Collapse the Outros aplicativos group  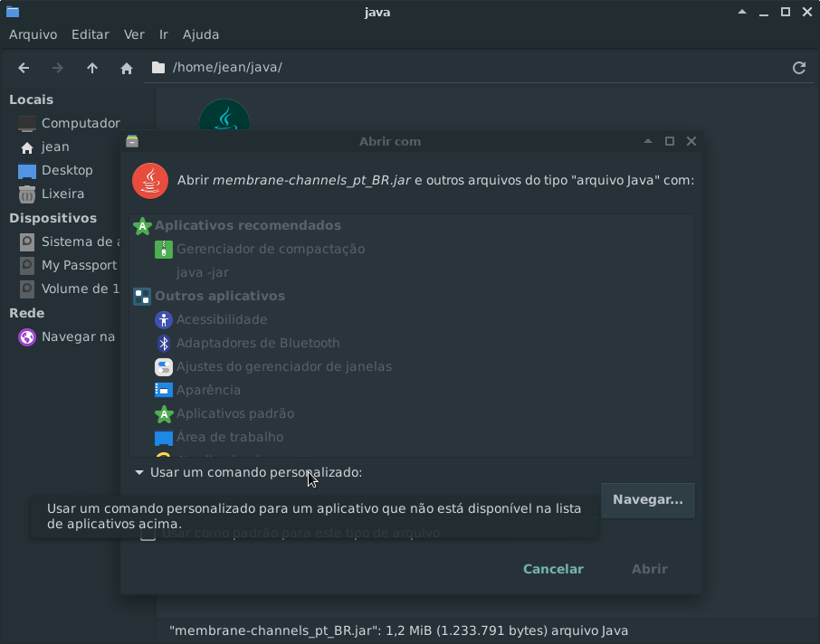click(219, 296)
